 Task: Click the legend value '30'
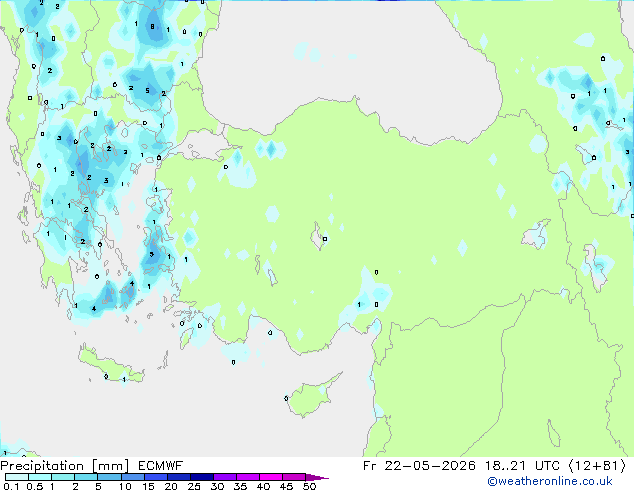(x=217, y=486)
